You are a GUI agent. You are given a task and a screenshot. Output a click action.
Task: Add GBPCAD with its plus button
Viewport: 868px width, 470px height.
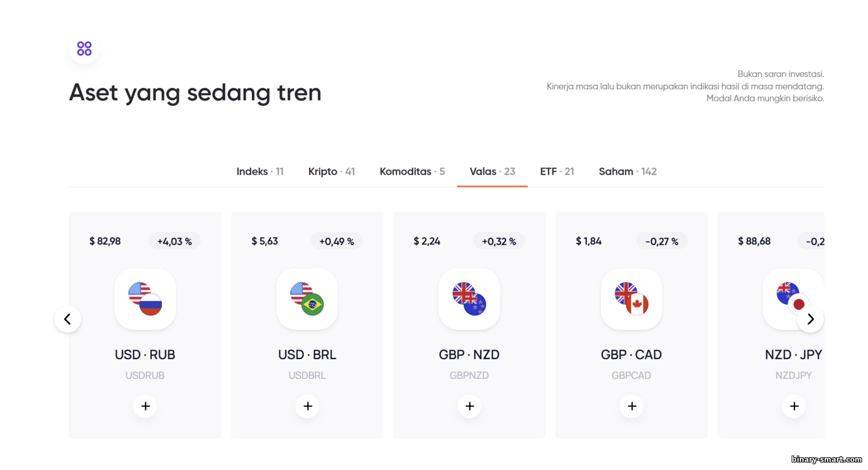click(x=631, y=406)
